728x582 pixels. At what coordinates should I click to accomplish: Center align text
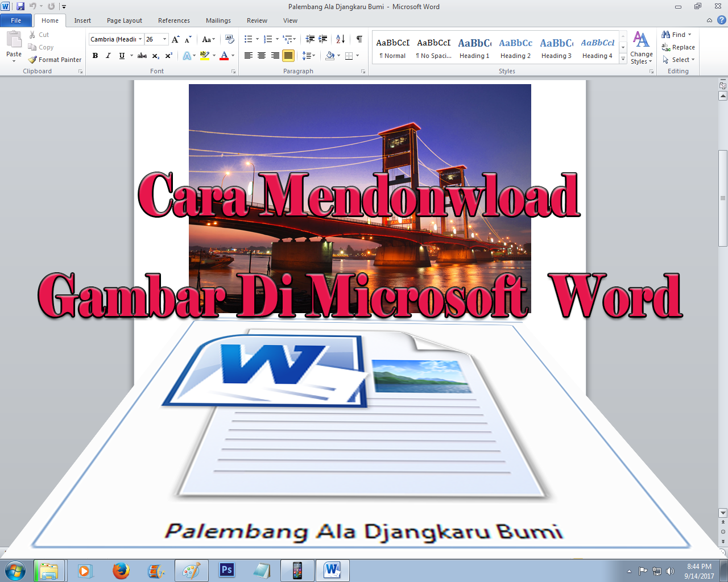pyautogui.click(x=262, y=56)
